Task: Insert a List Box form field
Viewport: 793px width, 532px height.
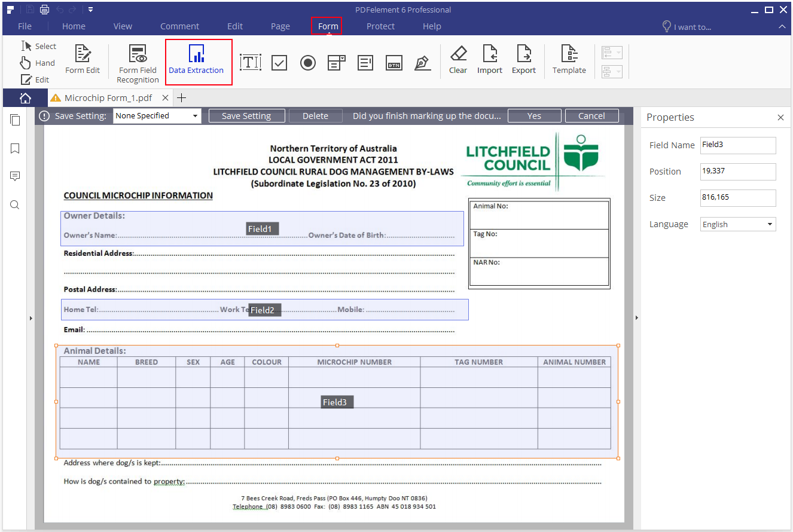Action: click(365, 63)
